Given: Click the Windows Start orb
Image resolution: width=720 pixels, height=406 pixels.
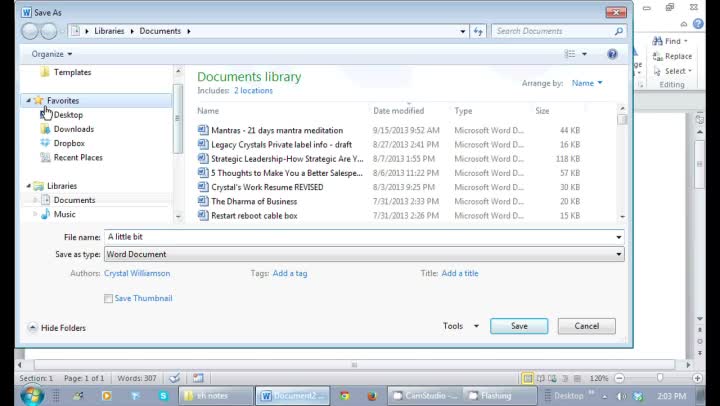Looking at the screenshot, I should 32,395.
